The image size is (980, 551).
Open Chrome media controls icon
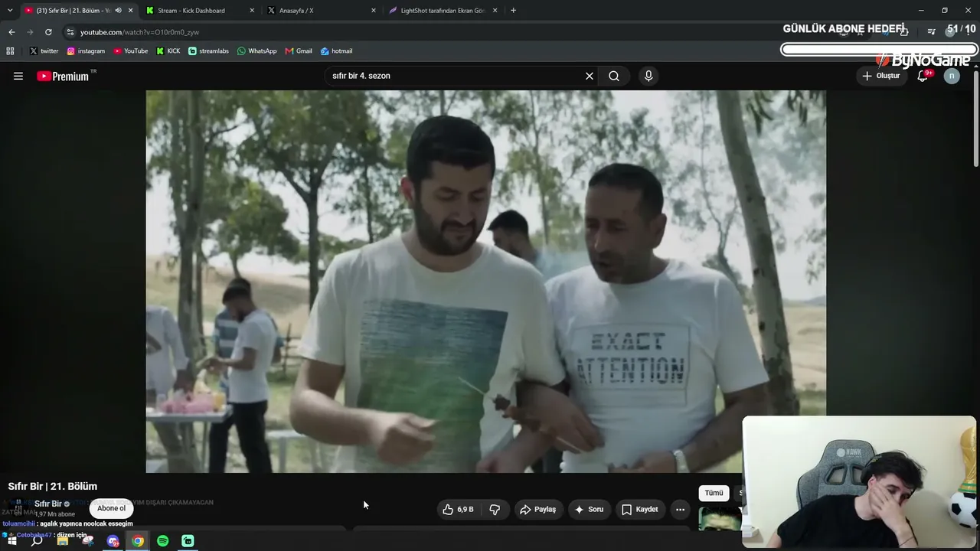click(x=931, y=31)
